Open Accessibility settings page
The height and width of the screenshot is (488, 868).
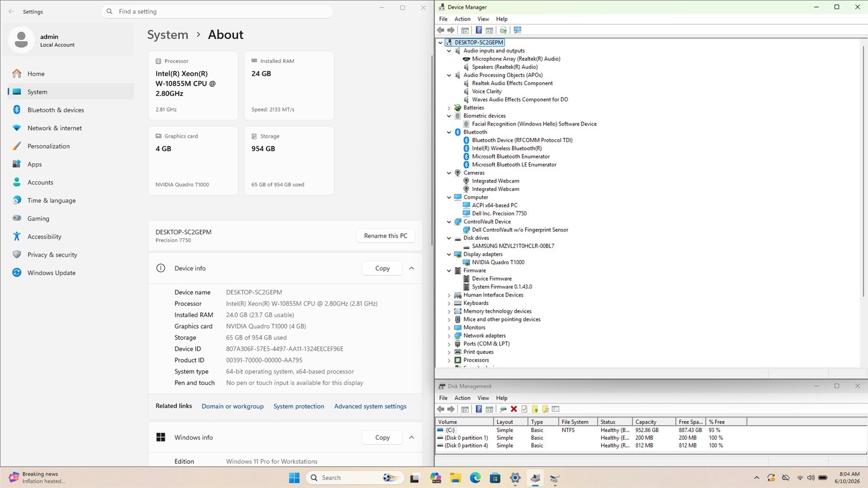click(71, 236)
